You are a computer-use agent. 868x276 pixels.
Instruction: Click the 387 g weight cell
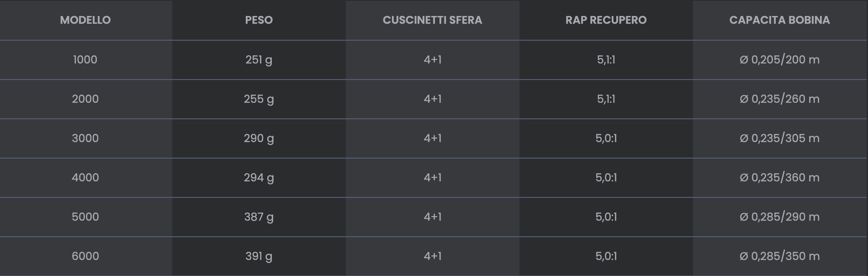pos(259,217)
